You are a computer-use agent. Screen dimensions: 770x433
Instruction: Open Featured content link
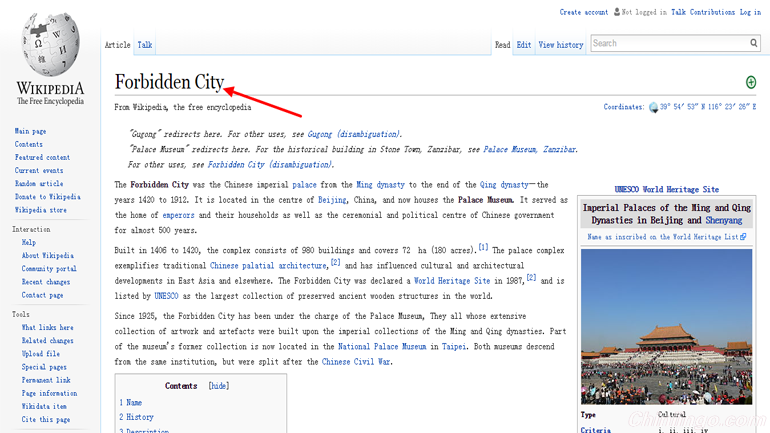pos(42,158)
